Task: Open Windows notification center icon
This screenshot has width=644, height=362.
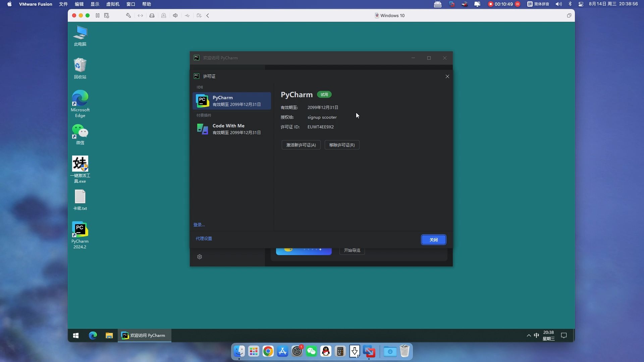Action: pyautogui.click(x=564, y=336)
